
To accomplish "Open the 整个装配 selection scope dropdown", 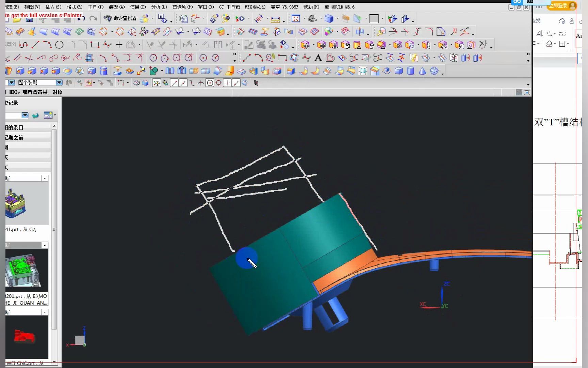I will 59,82.
